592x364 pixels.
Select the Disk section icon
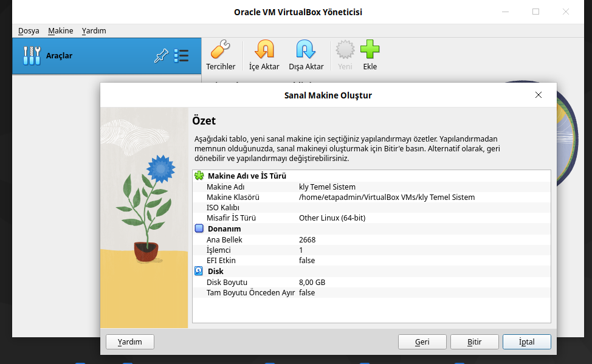199,271
